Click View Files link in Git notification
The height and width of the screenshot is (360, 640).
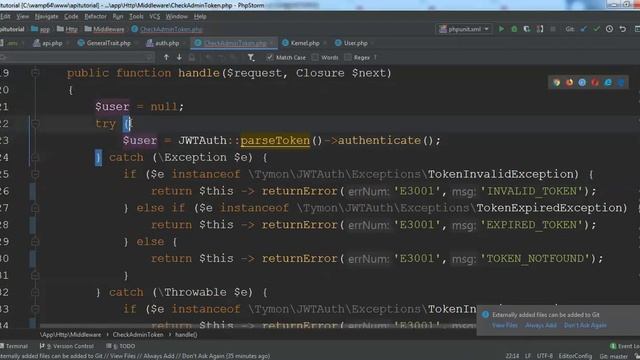pos(504,325)
